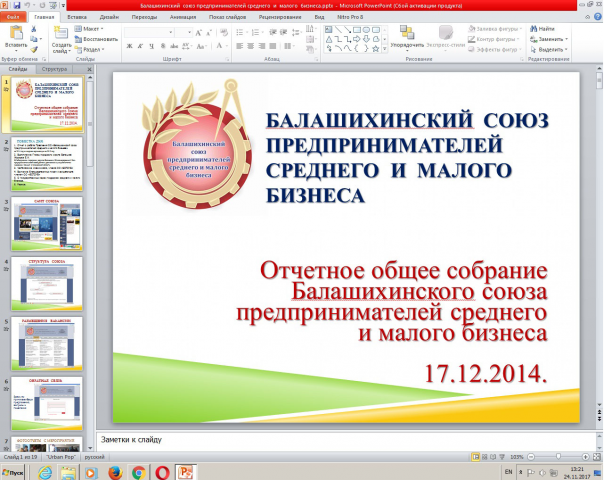
Task: Insert bulleted list
Action: [240, 32]
